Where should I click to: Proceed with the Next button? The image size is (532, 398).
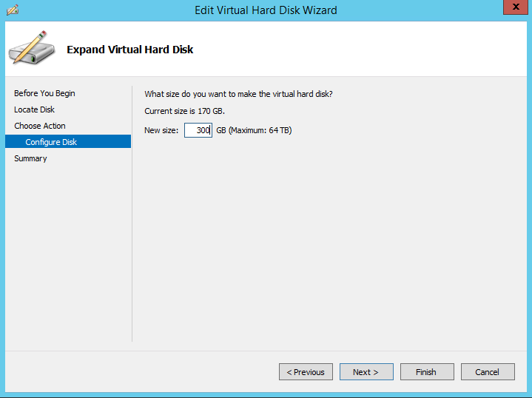pos(366,371)
